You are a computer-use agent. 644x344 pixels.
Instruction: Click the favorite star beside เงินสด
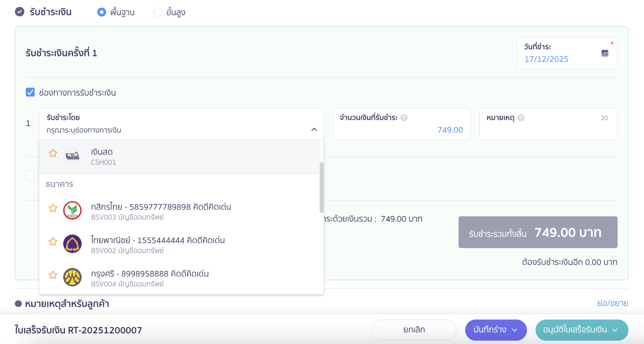53,153
